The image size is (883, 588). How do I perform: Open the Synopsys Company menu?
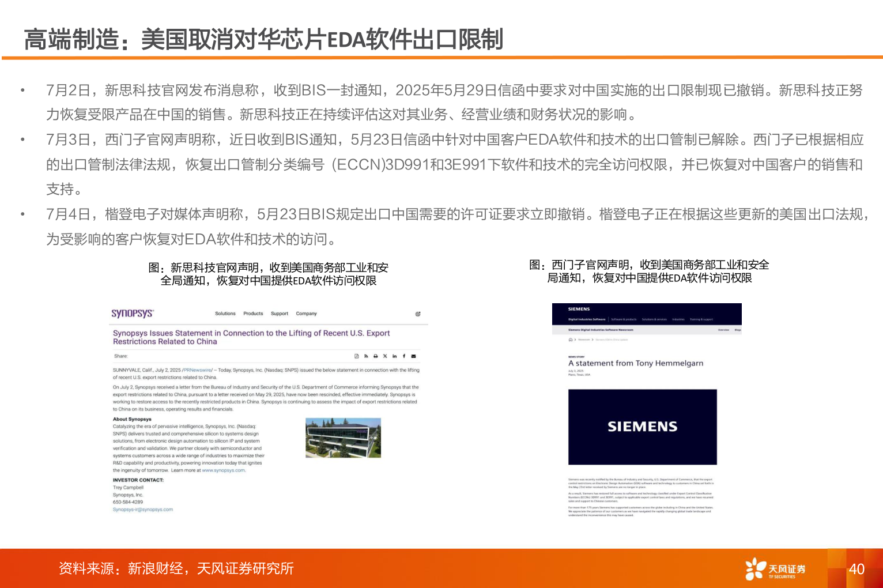307,314
